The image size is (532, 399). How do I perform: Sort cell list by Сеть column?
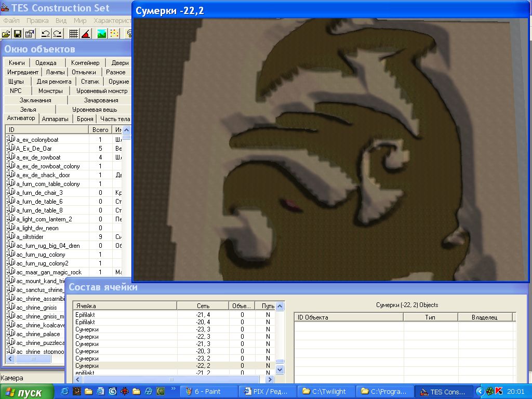tap(203, 305)
